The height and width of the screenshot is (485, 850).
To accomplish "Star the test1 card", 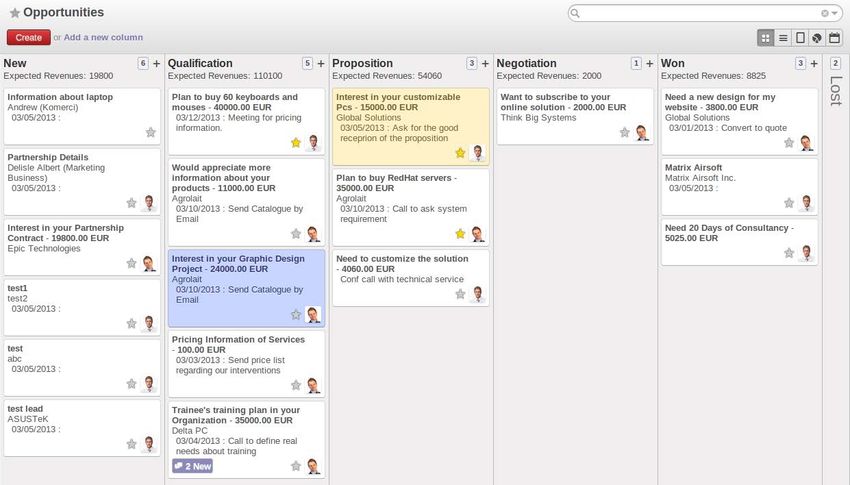I will coord(131,323).
